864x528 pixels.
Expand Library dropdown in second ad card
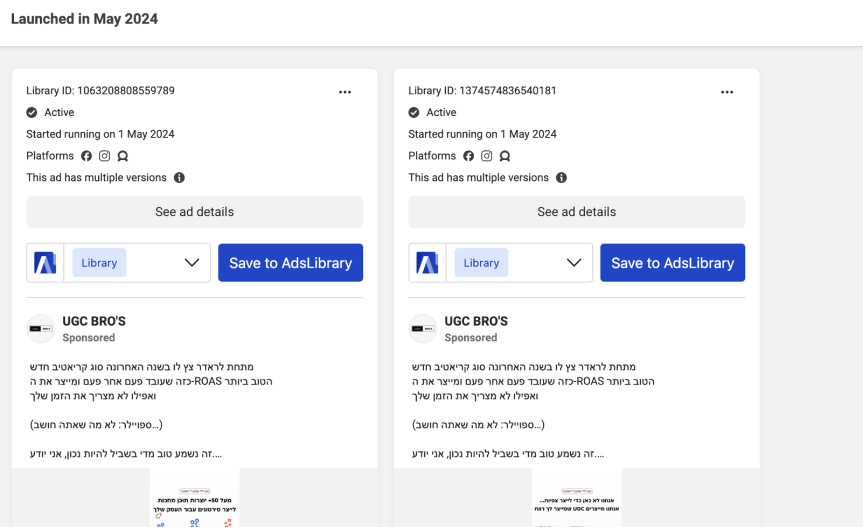pyautogui.click(x=574, y=263)
